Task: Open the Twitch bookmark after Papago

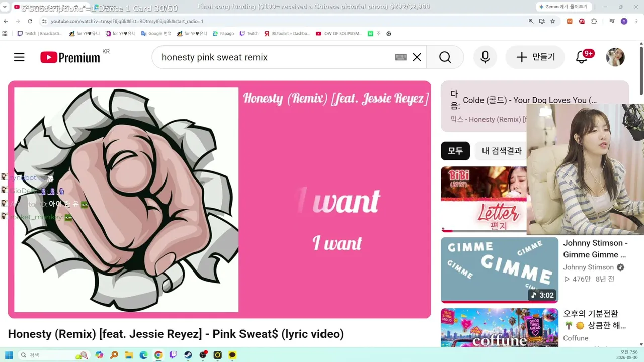Action: click(249, 34)
